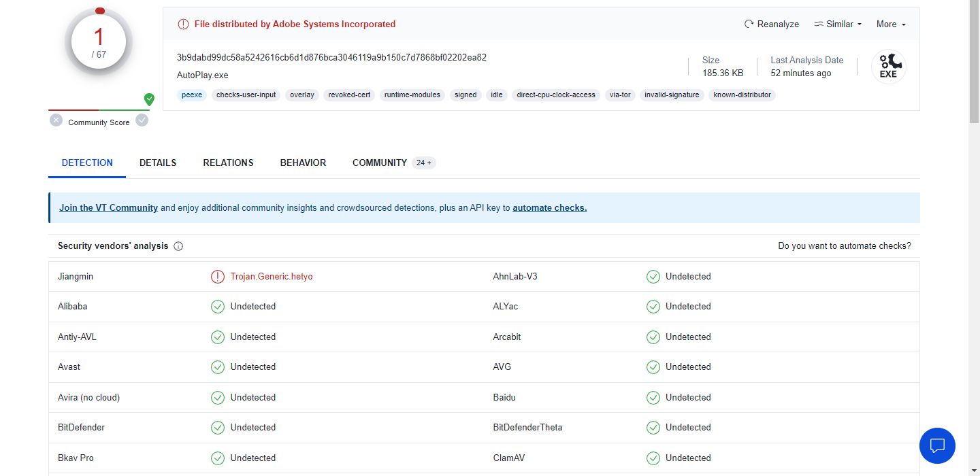Screen dimensions: 980x476
Task: Open the More dropdown menu
Action: coord(891,24)
